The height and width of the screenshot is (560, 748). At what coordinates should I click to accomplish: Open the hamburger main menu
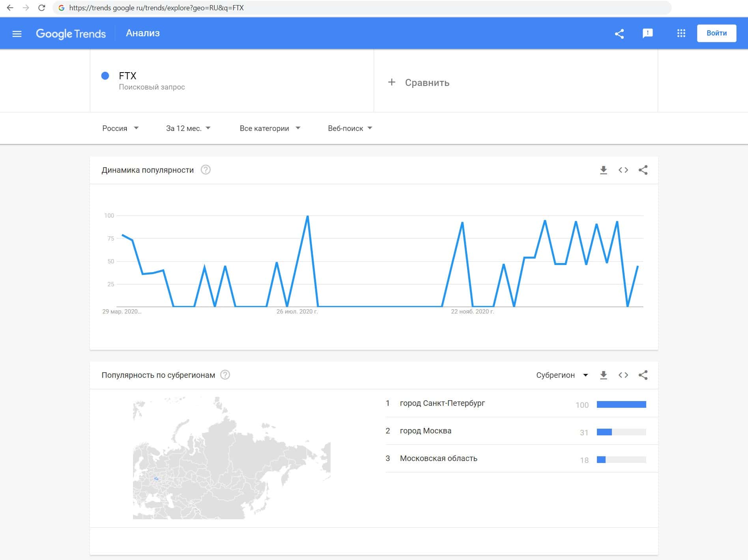(17, 34)
